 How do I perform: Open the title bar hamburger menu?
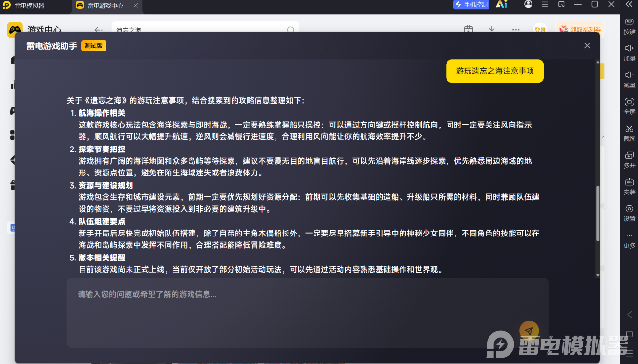coord(545,4)
